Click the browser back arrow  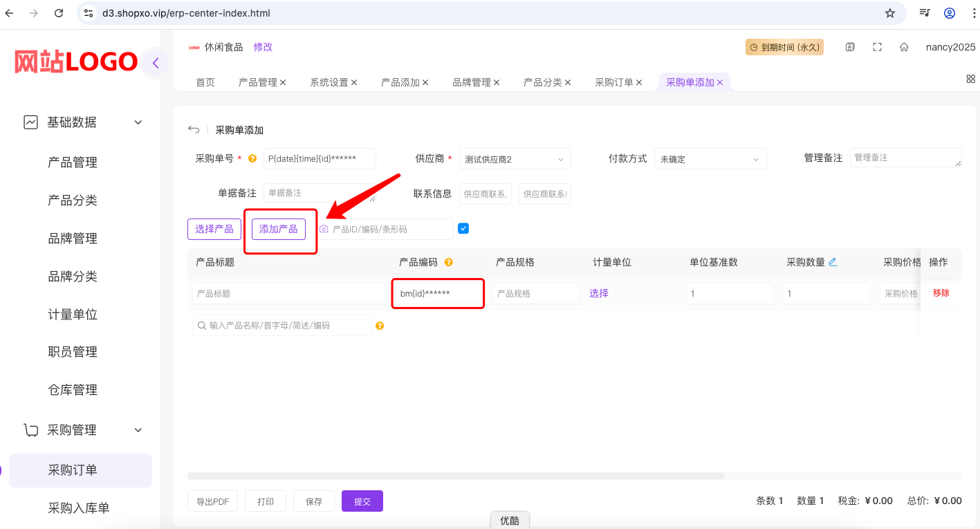pyautogui.click(x=10, y=13)
